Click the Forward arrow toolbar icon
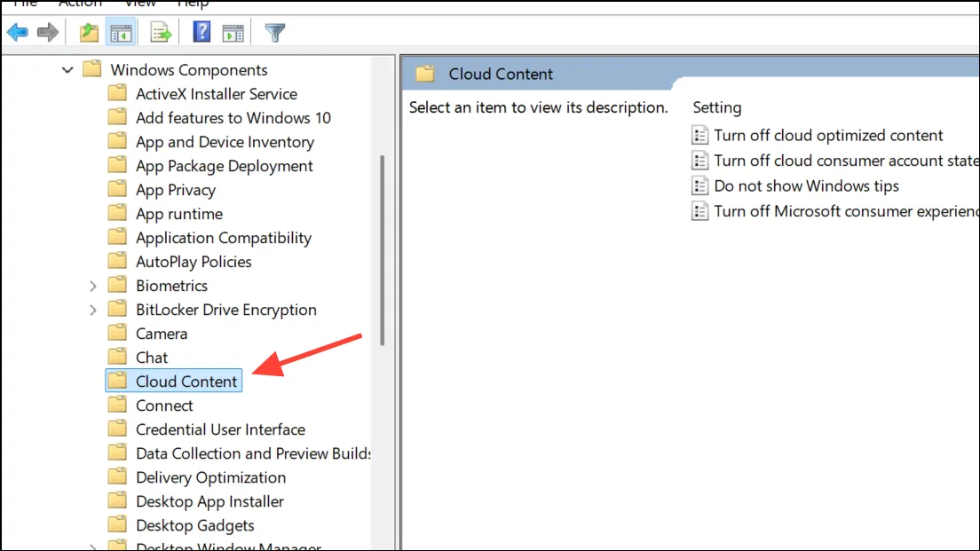This screenshot has width=980, height=551. [x=48, y=32]
